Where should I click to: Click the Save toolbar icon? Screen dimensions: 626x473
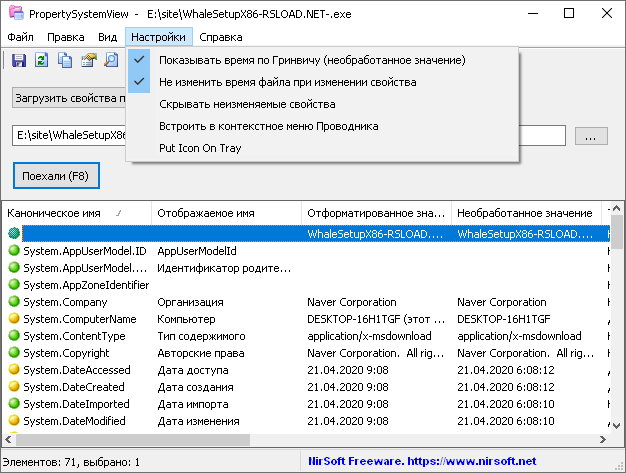(x=19, y=60)
